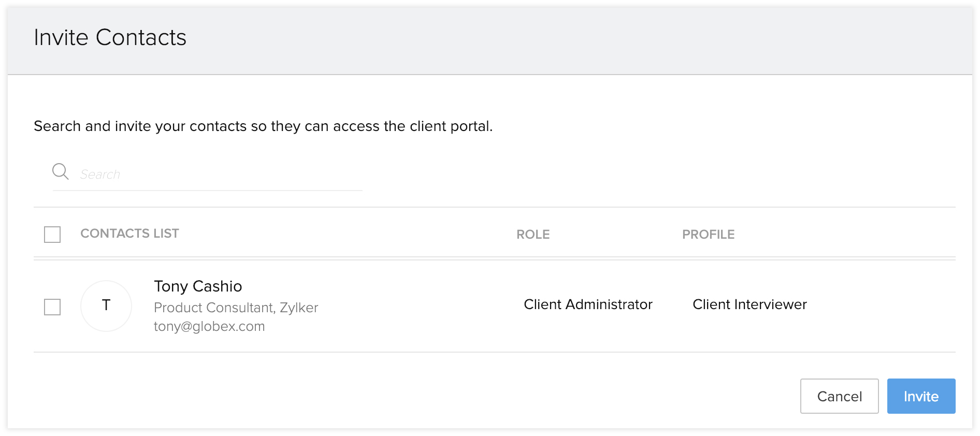980x436 pixels.
Task: Click the ROLE column header
Action: point(533,235)
